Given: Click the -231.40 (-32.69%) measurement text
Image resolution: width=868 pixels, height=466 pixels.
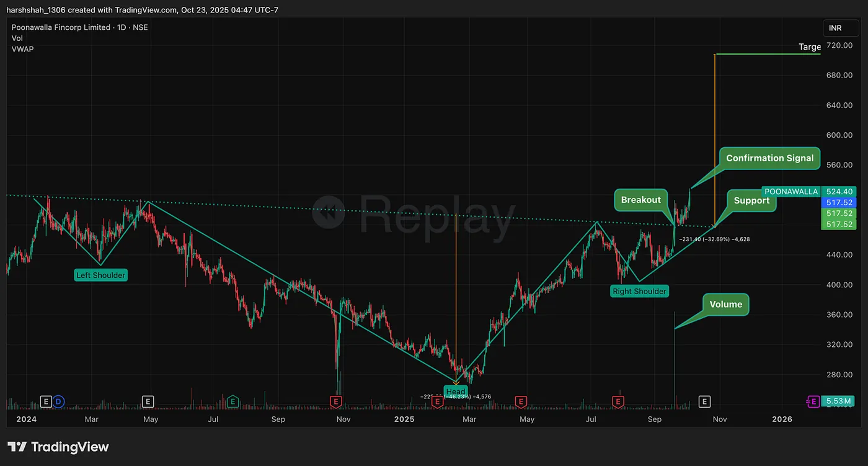Looking at the screenshot, I should [x=714, y=239].
